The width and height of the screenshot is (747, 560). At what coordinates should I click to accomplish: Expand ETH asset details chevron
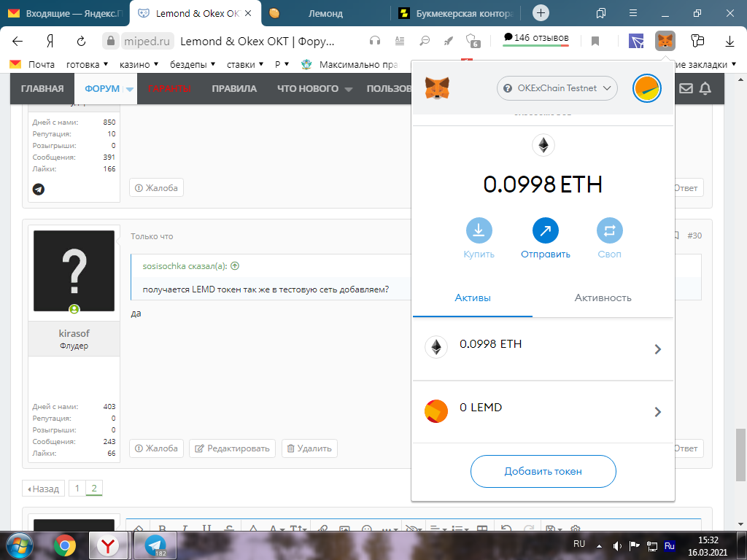click(658, 349)
